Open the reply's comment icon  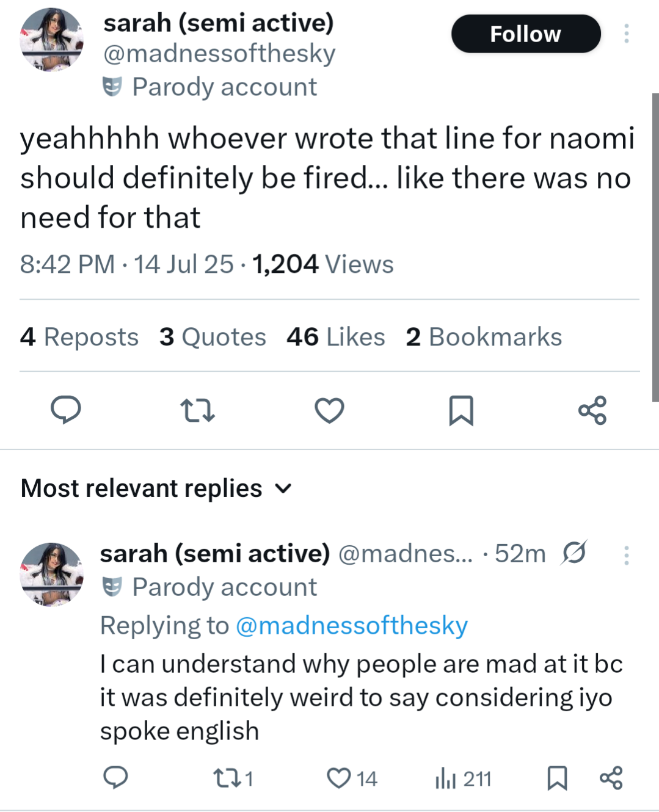coord(115,778)
